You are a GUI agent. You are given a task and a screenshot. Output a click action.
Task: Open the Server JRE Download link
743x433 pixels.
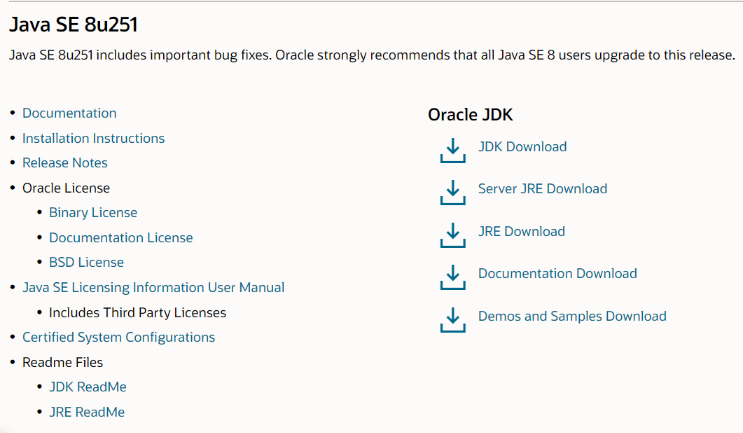pos(542,189)
